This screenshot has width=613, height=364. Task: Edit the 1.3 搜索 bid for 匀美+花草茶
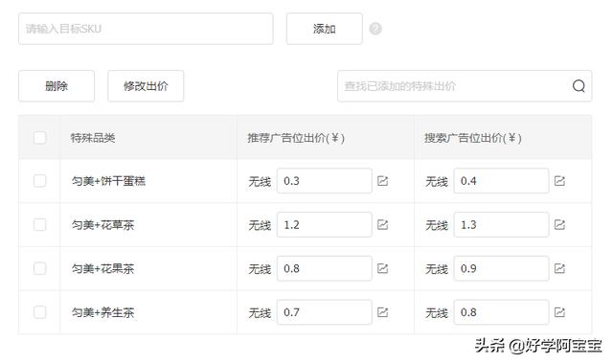point(501,224)
